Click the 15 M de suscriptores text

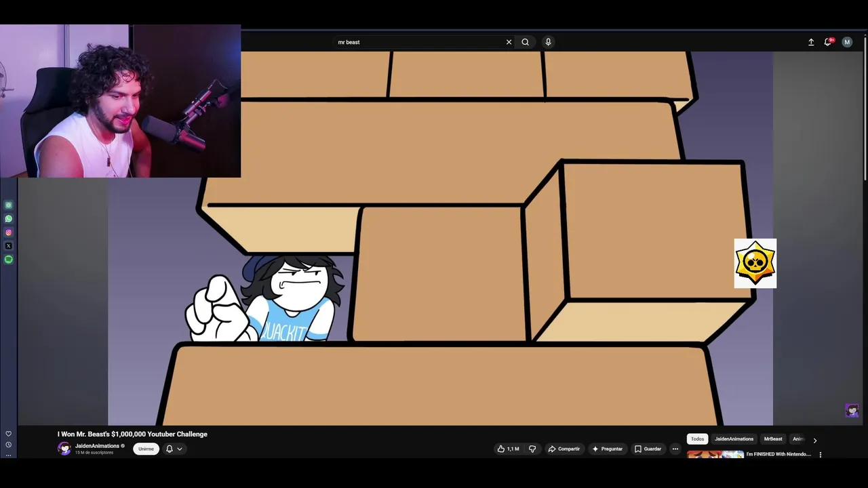coord(94,453)
